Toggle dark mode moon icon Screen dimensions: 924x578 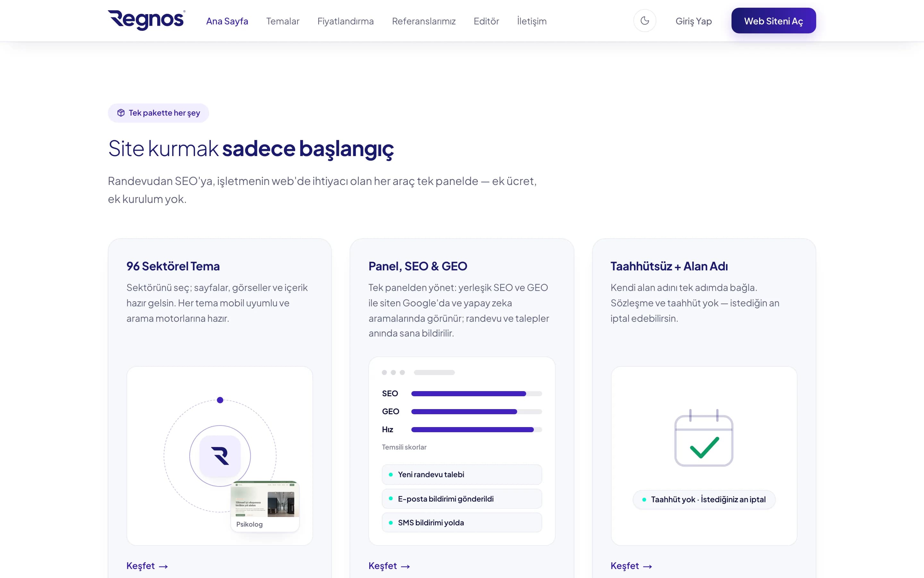[x=645, y=21]
